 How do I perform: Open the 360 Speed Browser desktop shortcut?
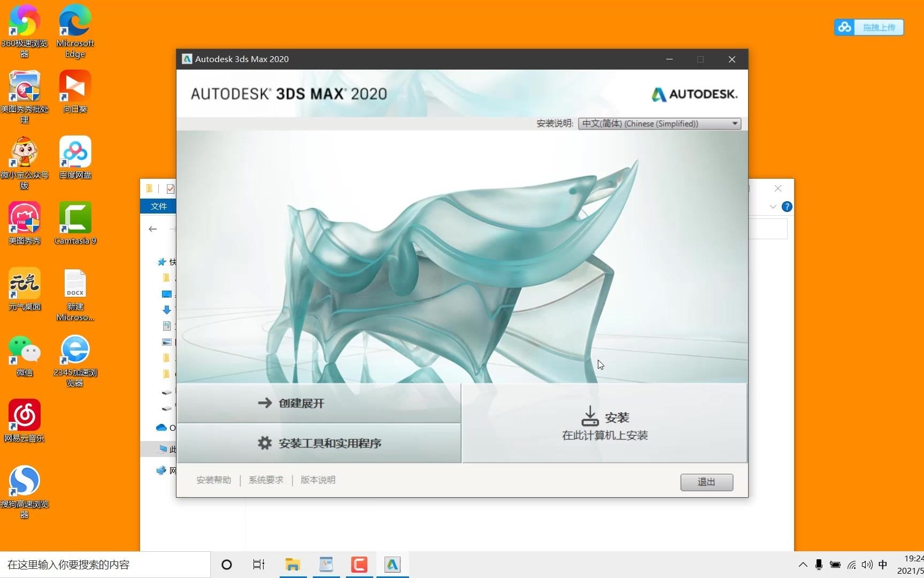click(24, 31)
